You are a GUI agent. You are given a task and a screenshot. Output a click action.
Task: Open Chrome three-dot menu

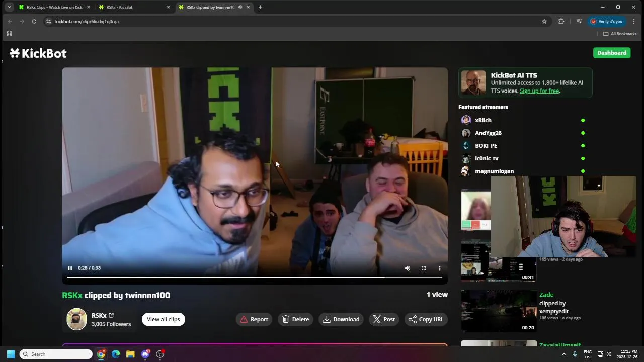(634, 21)
